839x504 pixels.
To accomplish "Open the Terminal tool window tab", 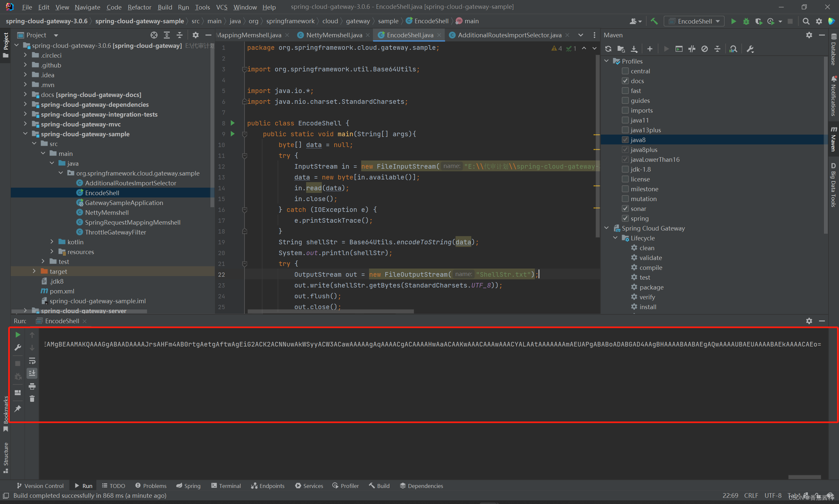I will [226, 486].
